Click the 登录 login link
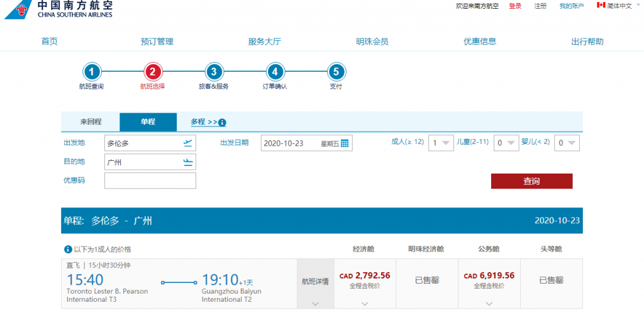Viewport: 644px width, 315px height. [x=515, y=6]
